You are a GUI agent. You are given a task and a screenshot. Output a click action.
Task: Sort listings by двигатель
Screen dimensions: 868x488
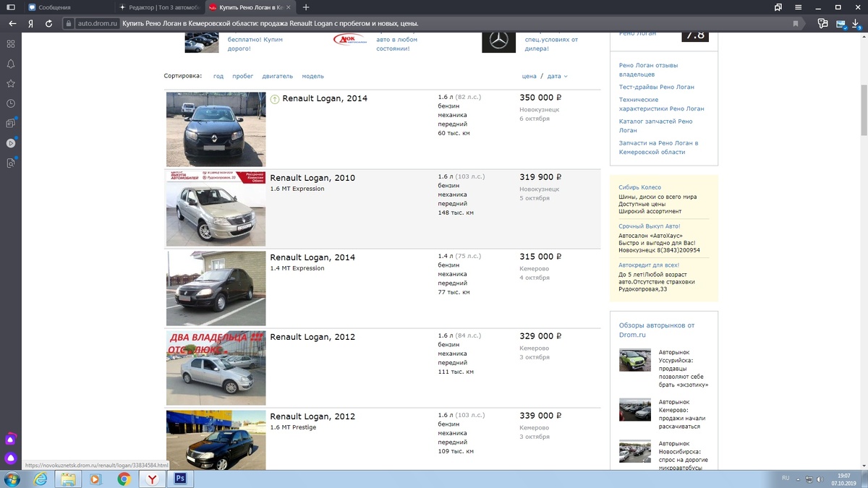[x=278, y=76]
